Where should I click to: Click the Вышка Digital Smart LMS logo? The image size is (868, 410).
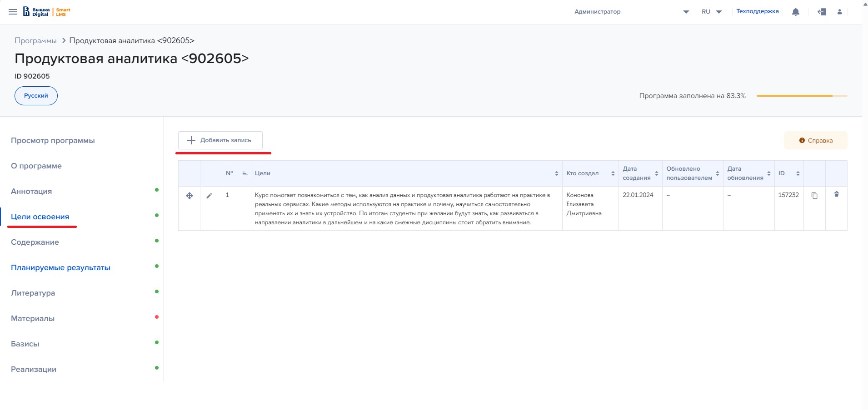(47, 12)
